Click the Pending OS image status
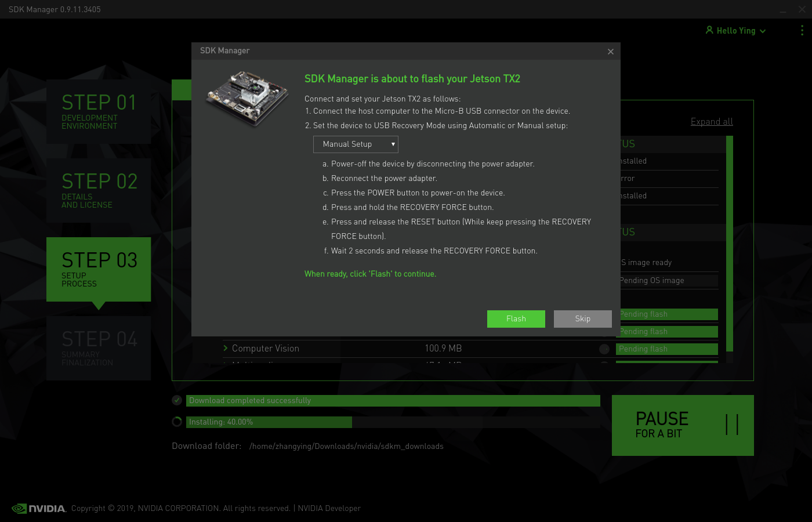Viewport: 812px width, 522px height. (x=667, y=281)
